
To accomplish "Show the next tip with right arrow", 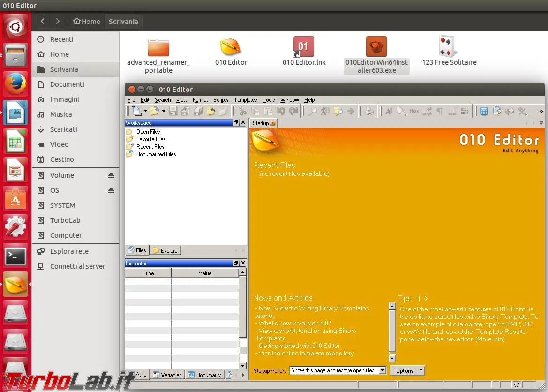I will pos(426,298).
